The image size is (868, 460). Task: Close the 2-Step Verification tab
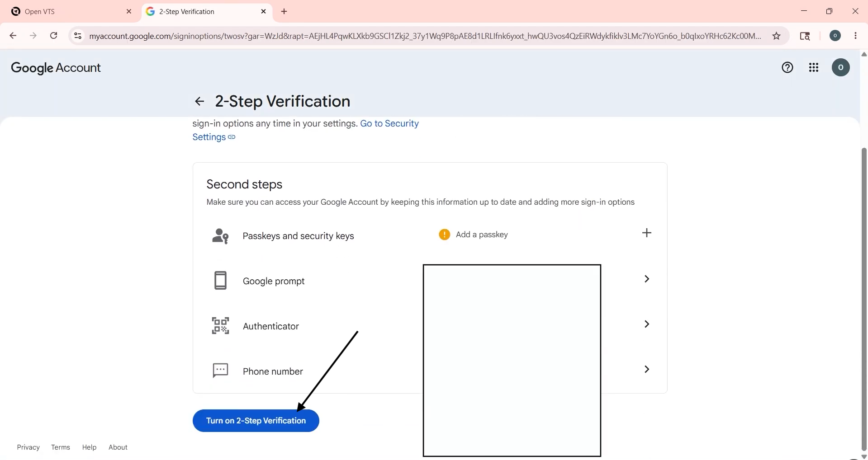(264, 12)
